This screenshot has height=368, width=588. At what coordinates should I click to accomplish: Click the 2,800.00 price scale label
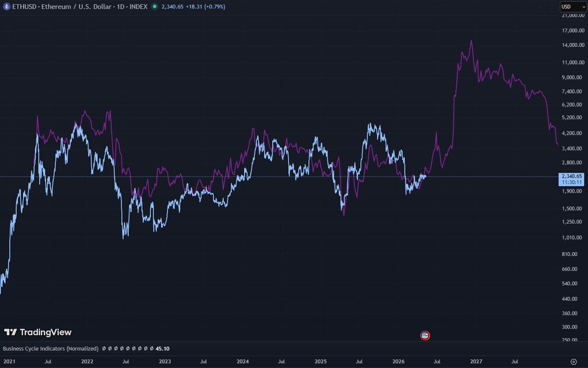click(572, 163)
